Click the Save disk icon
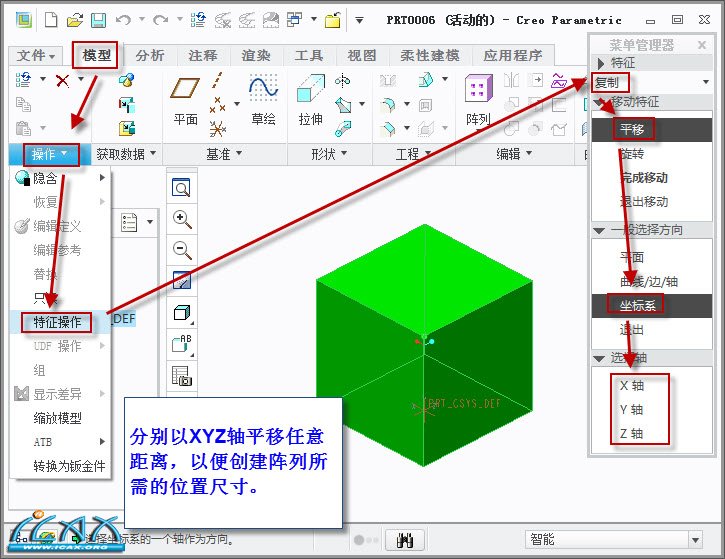 coord(98,20)
